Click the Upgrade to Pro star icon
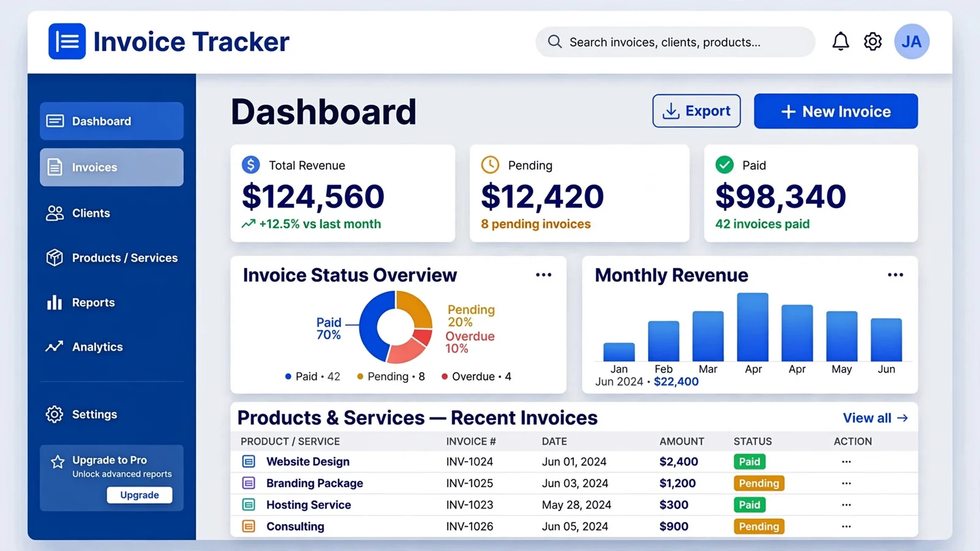 click(58, 462)
